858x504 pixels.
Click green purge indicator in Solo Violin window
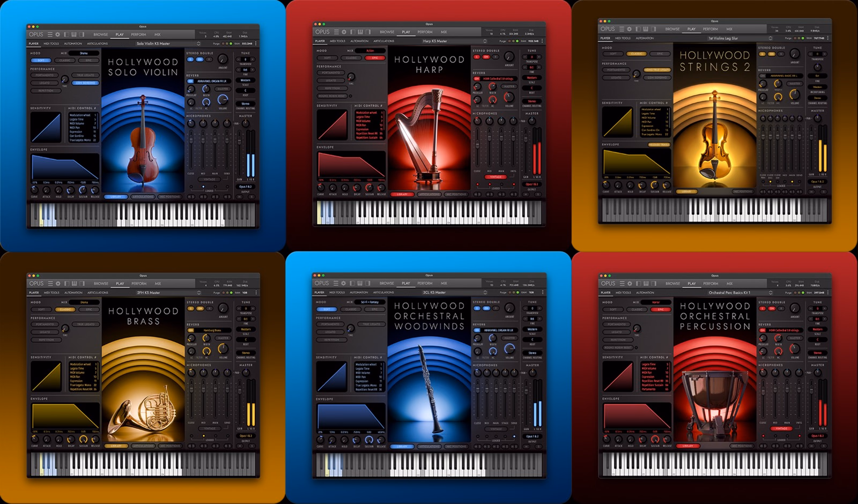(x=231, y=43)
